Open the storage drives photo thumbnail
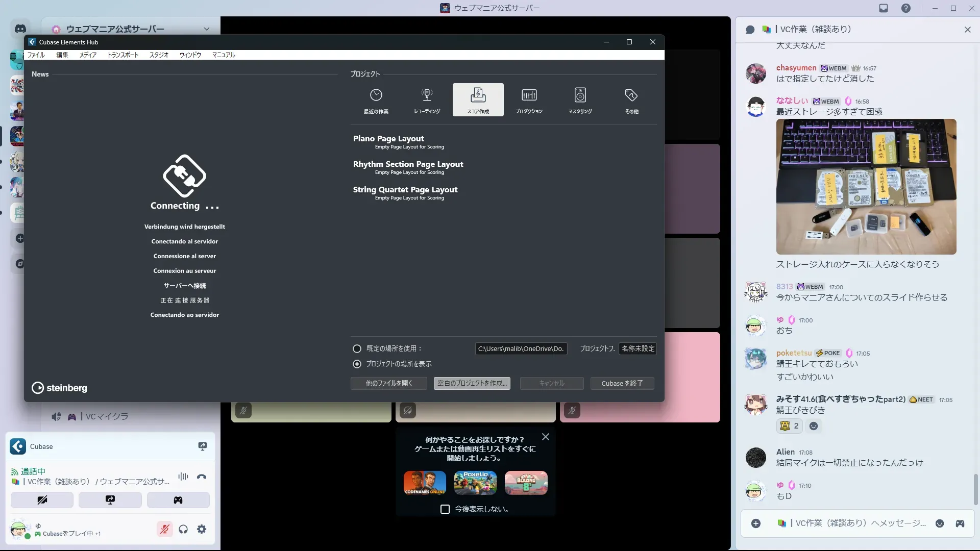This screenshot has height=551, width=980. tap(866, 187)
